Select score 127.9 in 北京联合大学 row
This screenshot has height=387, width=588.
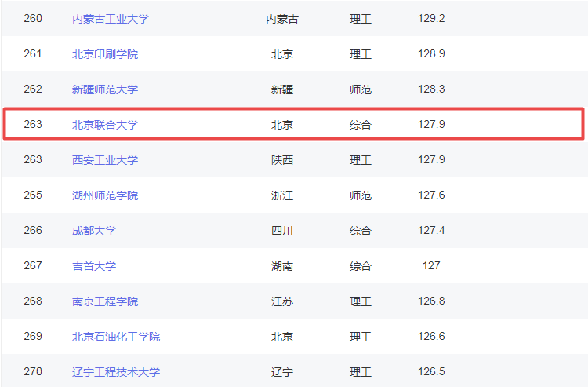pos(431,124)
